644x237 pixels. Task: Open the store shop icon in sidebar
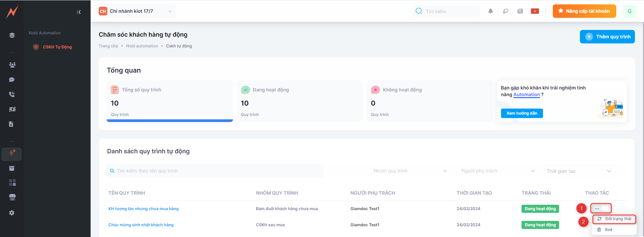pyautogui.click(x=12, y=197)
